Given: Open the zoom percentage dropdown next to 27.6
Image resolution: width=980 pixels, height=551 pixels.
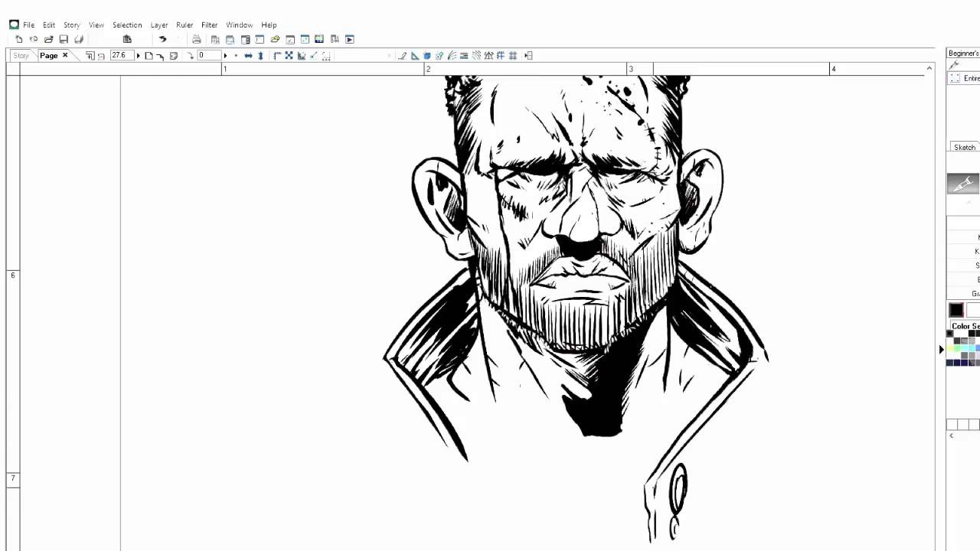Looking at the screenshot, I should pos(138,55).
